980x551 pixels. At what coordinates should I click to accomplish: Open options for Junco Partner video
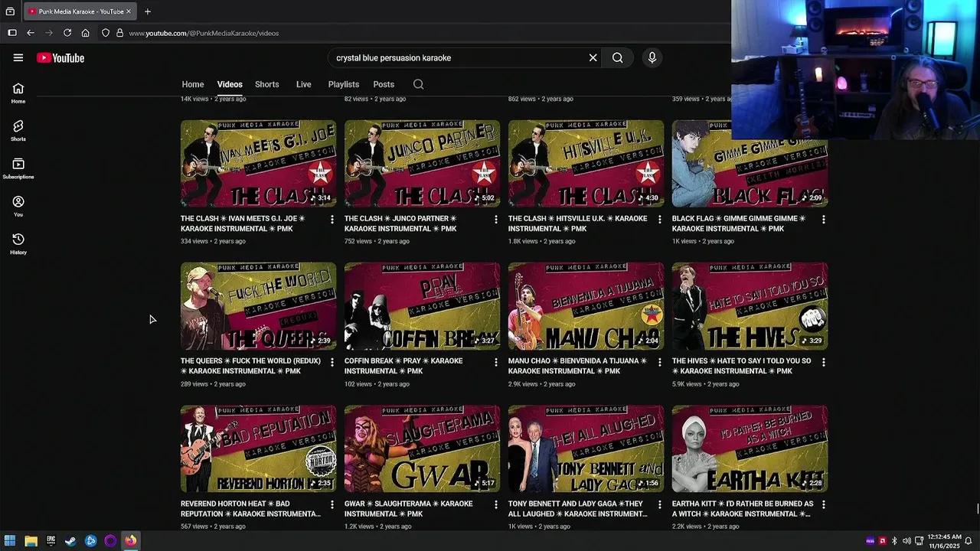point(495,220)
